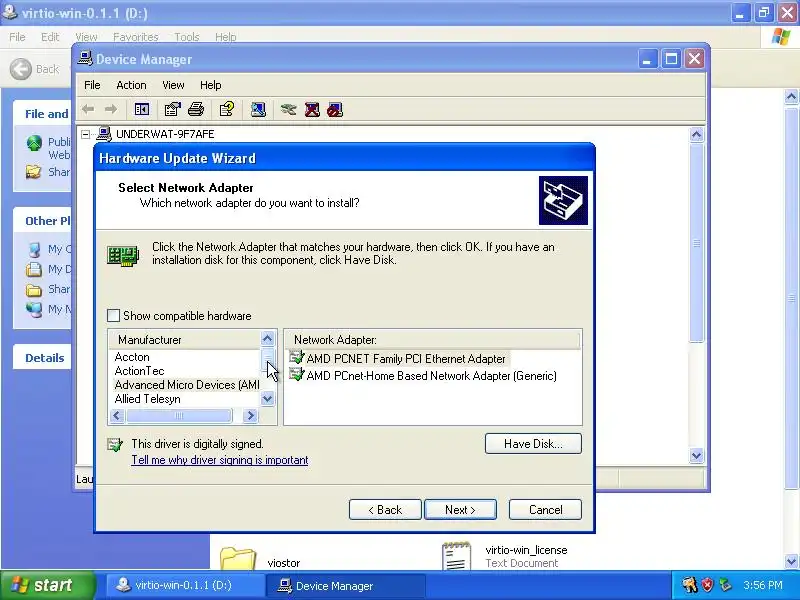
Task: Open the File menu in Explorer window
Action: [17, 37]
